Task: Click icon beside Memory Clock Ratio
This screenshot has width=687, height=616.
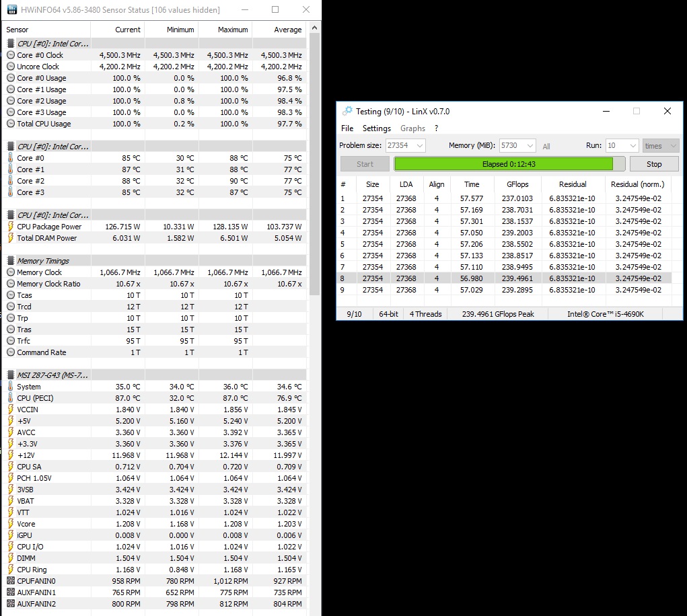Action: pos(11,284)
